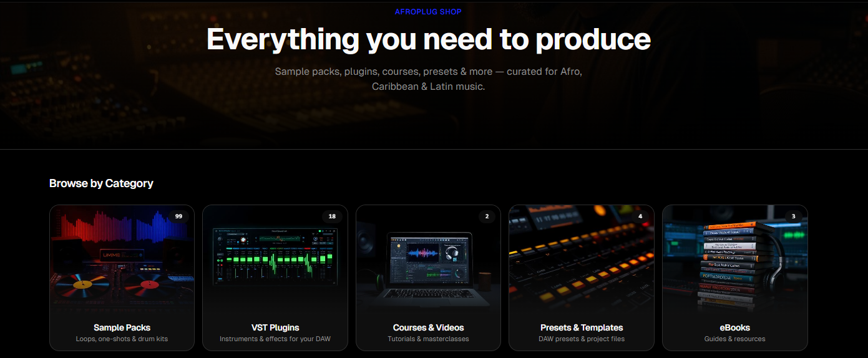868x358 pixels.
Task: Click the 4 count badge on Presets & Templates
Action: [640, 216]
